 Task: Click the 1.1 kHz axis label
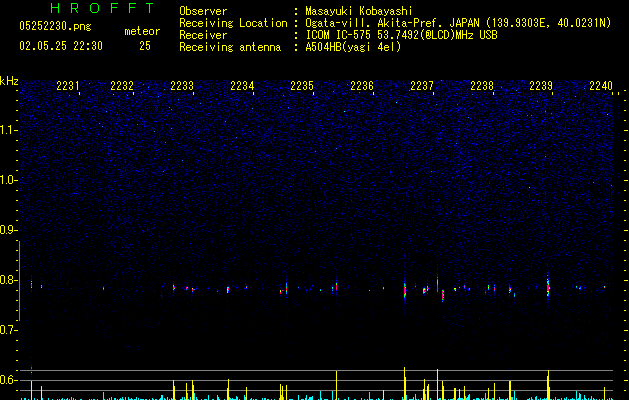click(8, 130)
